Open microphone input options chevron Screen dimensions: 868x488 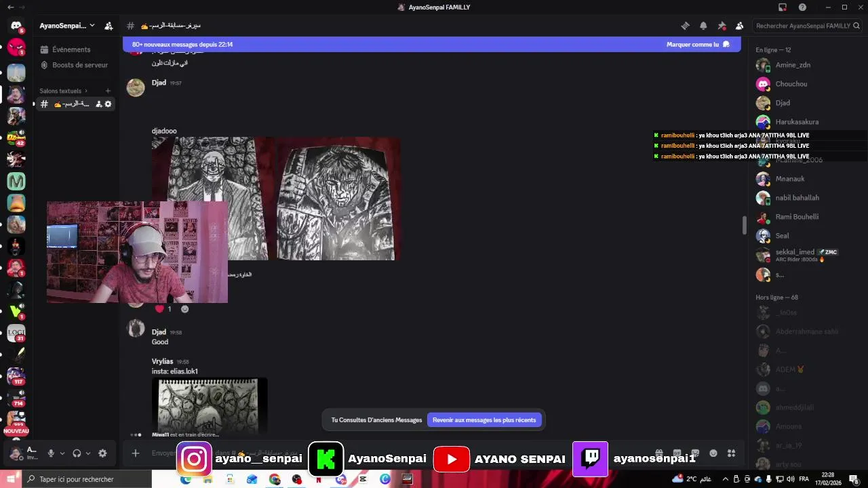click(62, 453)
